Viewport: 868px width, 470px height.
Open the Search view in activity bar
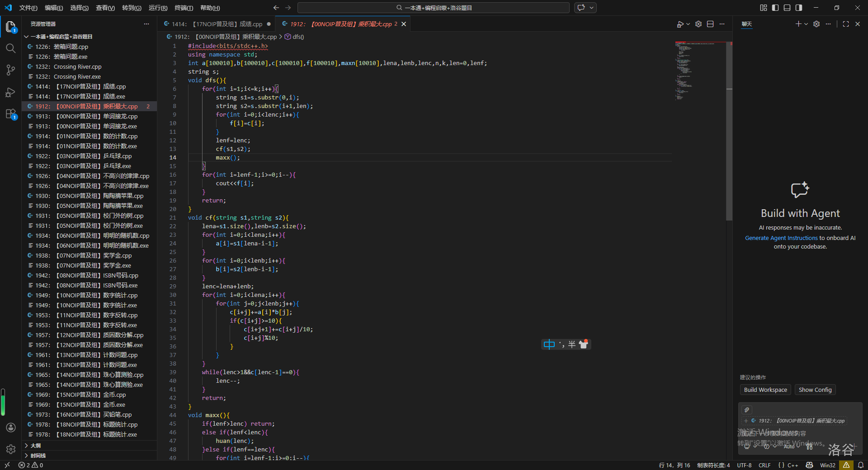pyautogui.click(x=10, y=48)
